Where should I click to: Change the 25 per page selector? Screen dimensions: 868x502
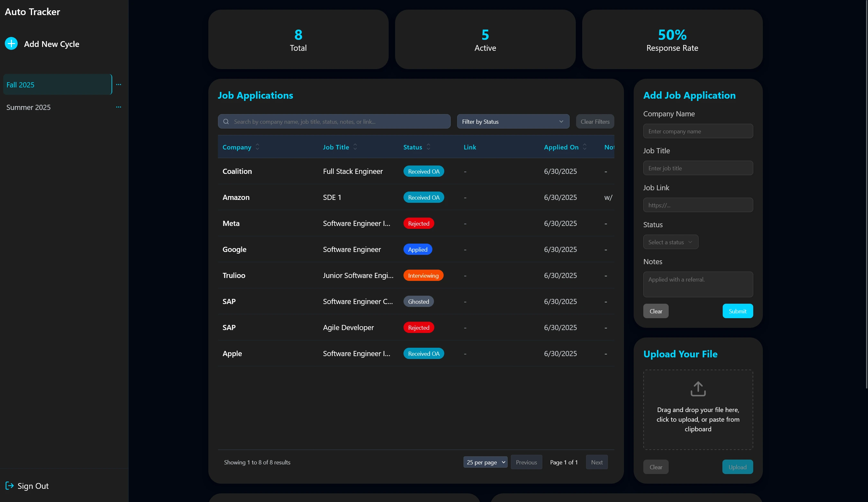(x=485, y=462)
